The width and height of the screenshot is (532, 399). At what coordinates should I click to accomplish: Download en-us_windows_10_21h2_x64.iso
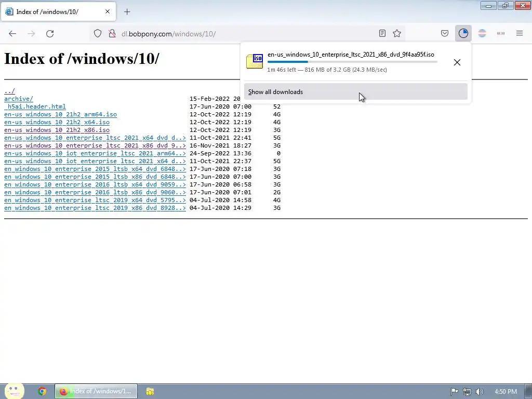pyautogui.click(x=57, y=122)
